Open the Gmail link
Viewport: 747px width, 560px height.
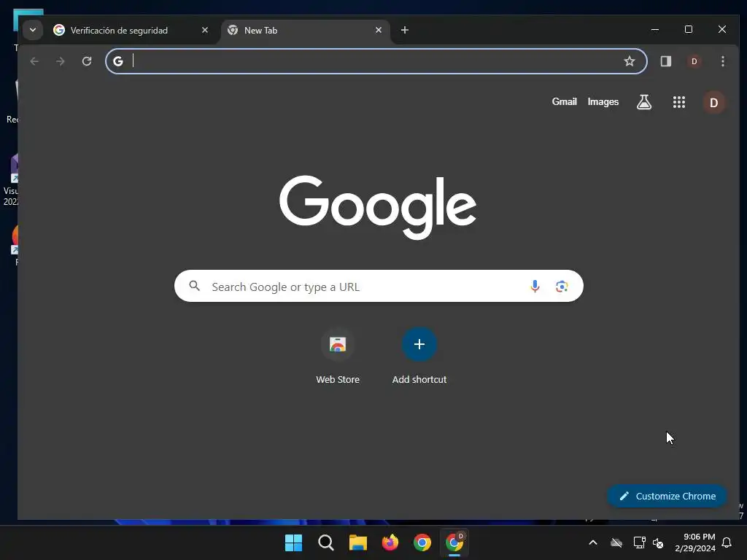[x=564, y=101]
